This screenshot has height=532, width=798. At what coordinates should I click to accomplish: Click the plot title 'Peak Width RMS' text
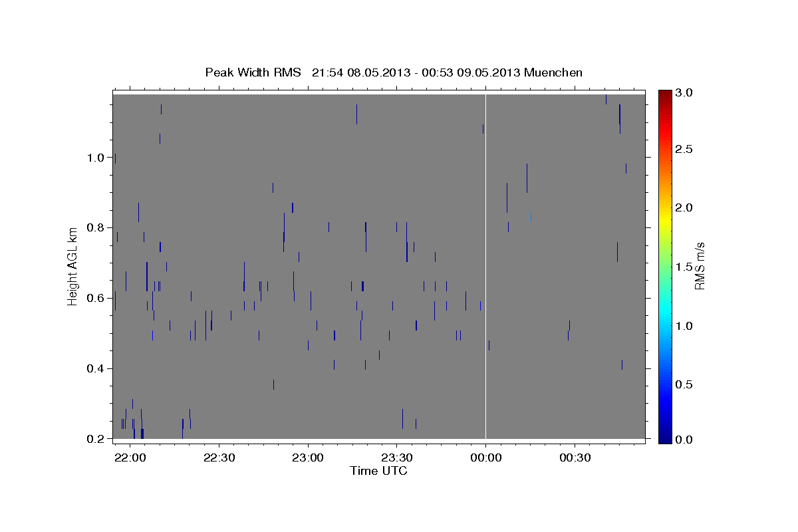[x=253, y=72]
